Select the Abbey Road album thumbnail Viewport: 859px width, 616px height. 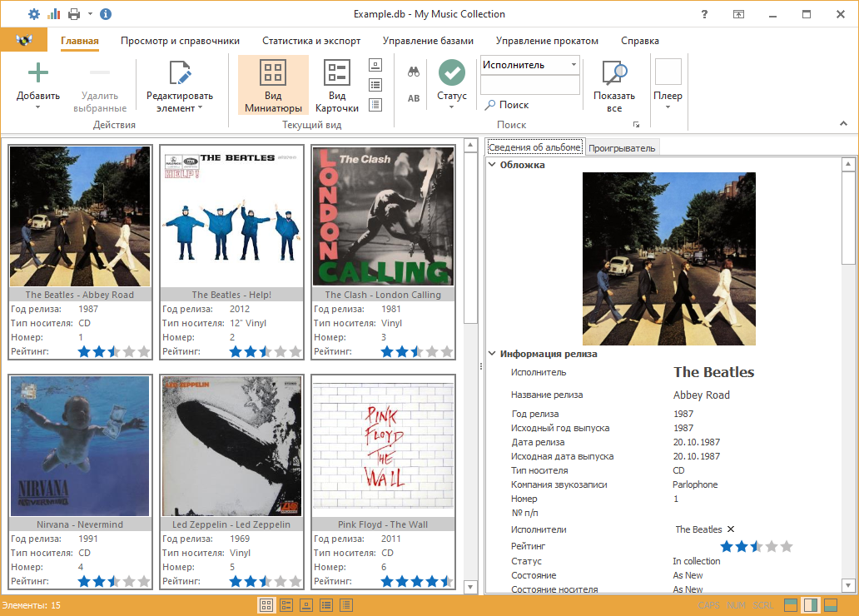(80, 216)
